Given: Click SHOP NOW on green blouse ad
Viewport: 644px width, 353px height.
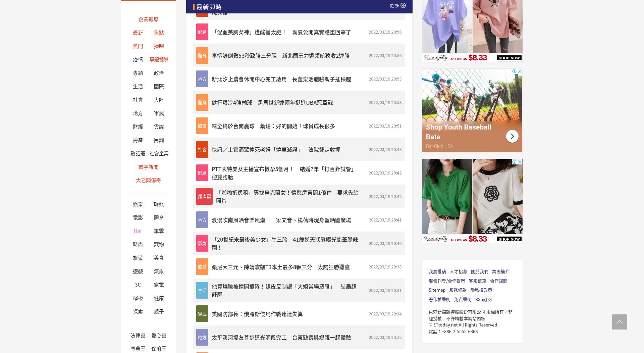Looking at the screenshot, I should click(x=509, y=239).
